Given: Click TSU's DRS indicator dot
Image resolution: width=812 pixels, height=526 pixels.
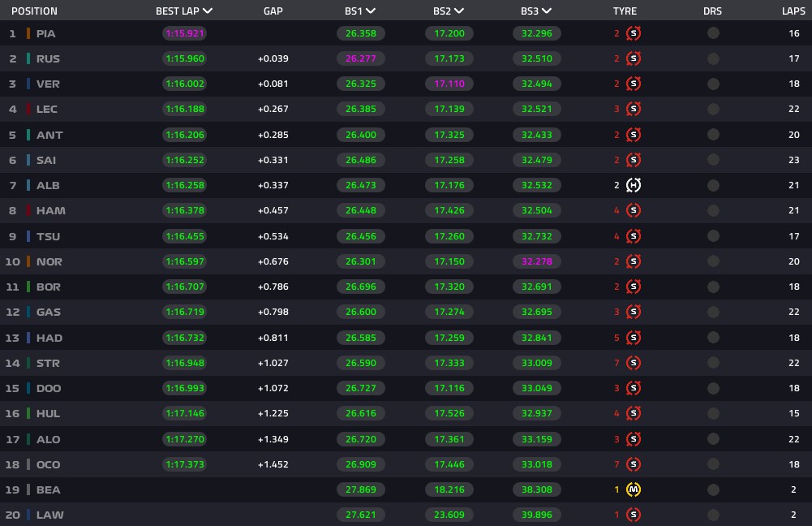Looking at the screenshot, I should (713, 235).
